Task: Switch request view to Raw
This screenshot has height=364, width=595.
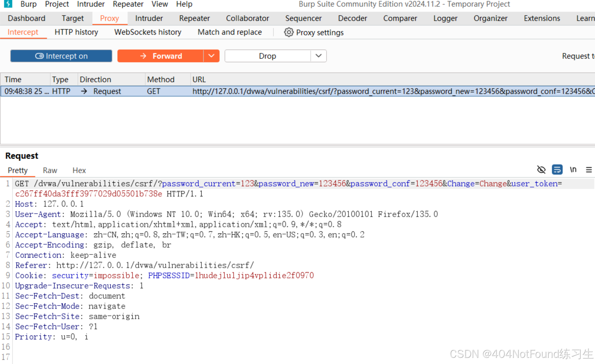Action: 50,170
